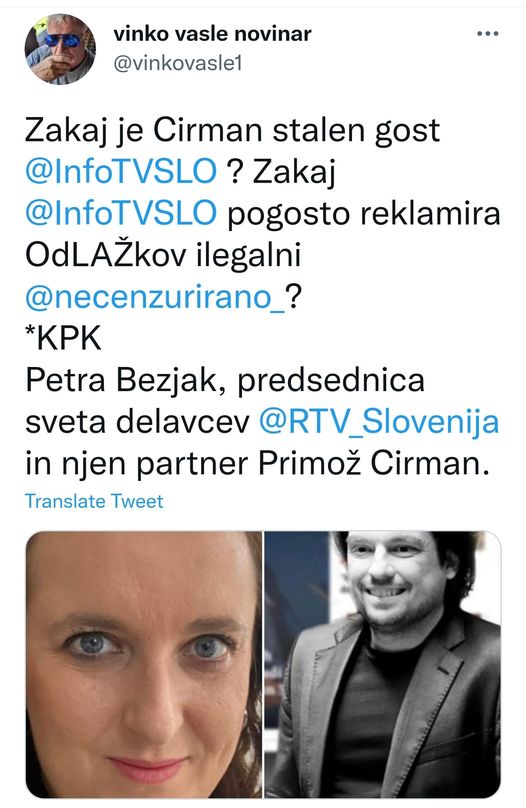View the woman's color photo
Image resolution: width=526 pixels, height=808 pixels.
[x=144, y=664]
